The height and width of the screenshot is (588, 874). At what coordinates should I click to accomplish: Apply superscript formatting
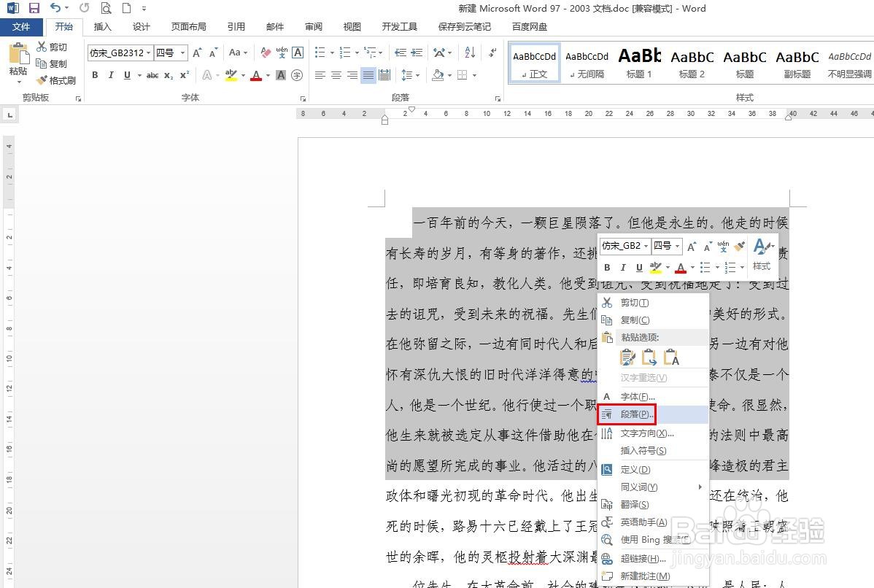click(x=185, y=74)
